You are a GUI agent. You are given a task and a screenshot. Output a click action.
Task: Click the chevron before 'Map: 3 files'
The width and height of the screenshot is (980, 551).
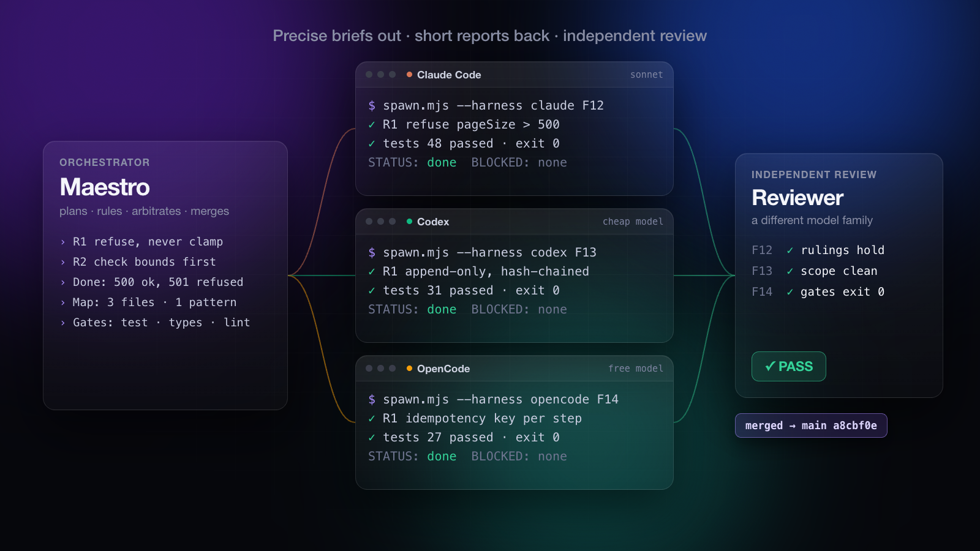pos(62,303)
